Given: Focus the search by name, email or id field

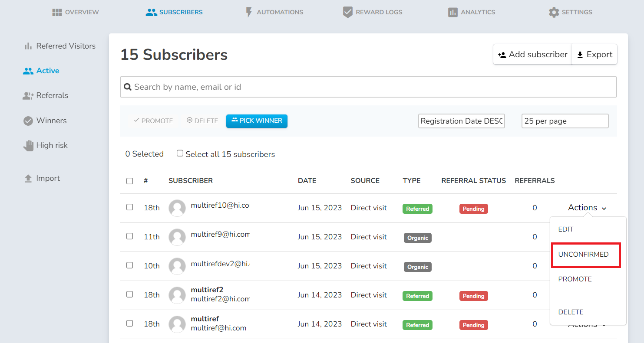Looking at the screenshot, I should (368, 87).
